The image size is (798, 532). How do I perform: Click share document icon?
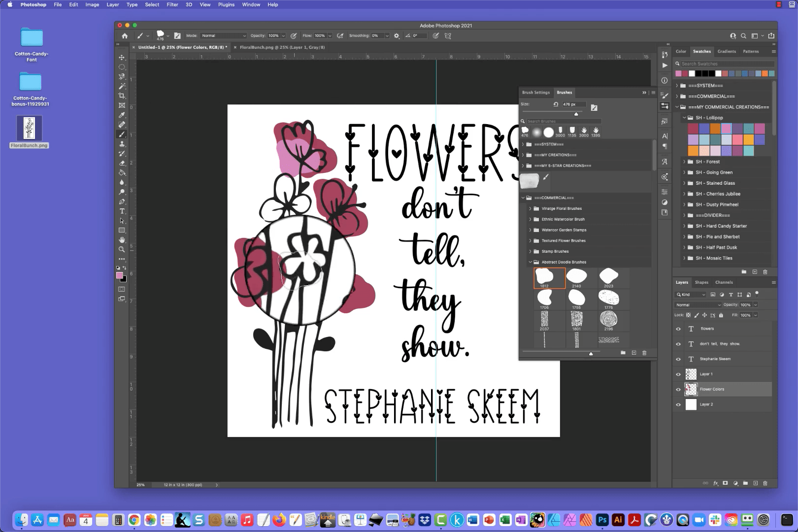771,36
